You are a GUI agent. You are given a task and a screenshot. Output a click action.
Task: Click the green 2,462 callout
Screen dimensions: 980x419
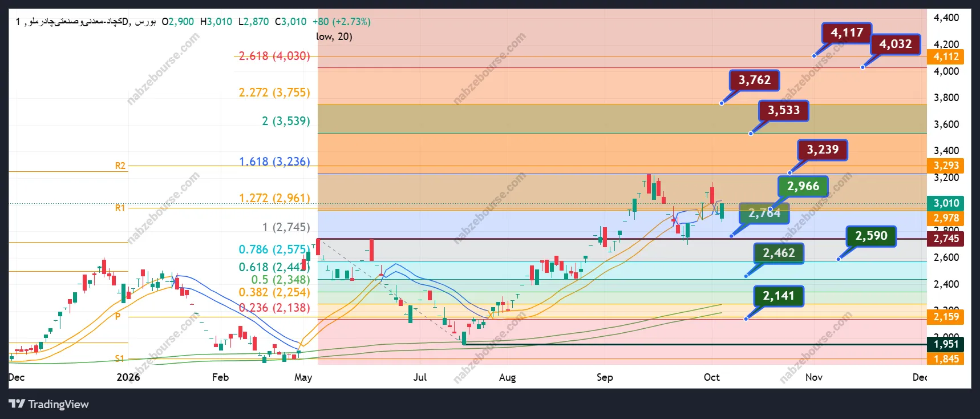coord(779,253)
